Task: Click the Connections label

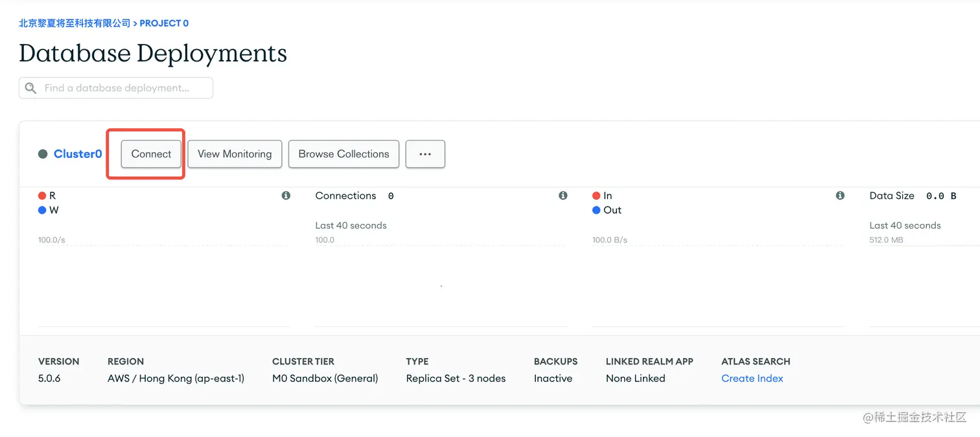Action: tap(345, 196)
